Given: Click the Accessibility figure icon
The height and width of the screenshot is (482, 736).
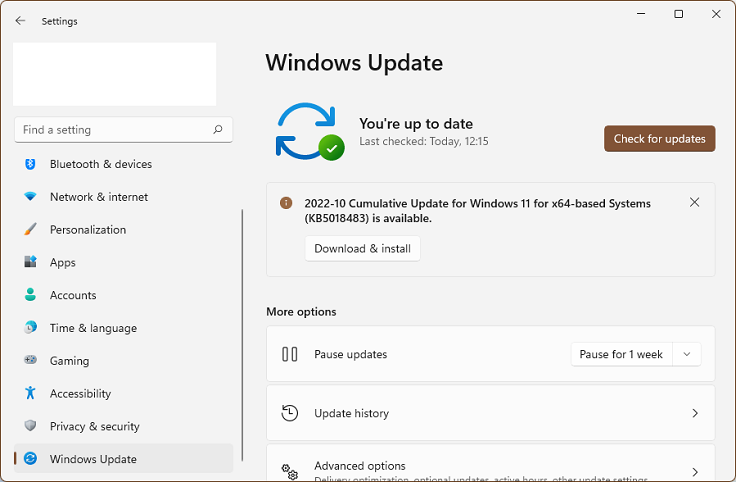Looking at the screenshot, I should 31,393.
